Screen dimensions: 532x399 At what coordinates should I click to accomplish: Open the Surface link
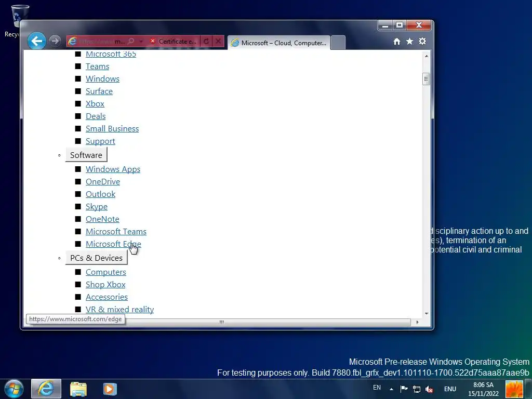click(99, 91)
